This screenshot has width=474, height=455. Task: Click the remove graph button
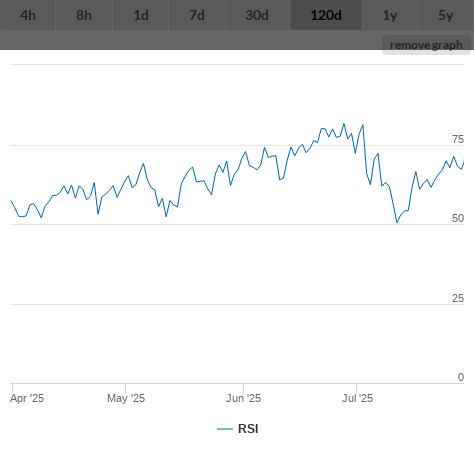pyautogui.click(x=426, y=45)
